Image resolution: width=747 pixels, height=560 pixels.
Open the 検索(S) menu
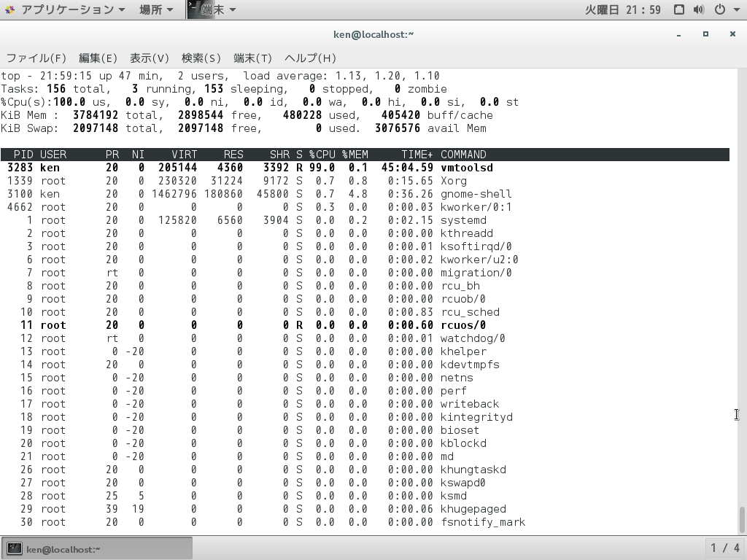(201, 58)
